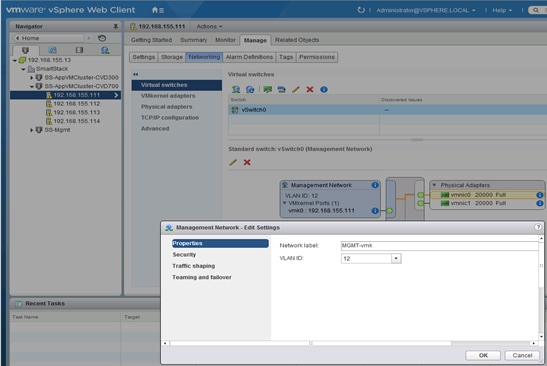Select vSwitch0 row in switch table

pos(387,110)
